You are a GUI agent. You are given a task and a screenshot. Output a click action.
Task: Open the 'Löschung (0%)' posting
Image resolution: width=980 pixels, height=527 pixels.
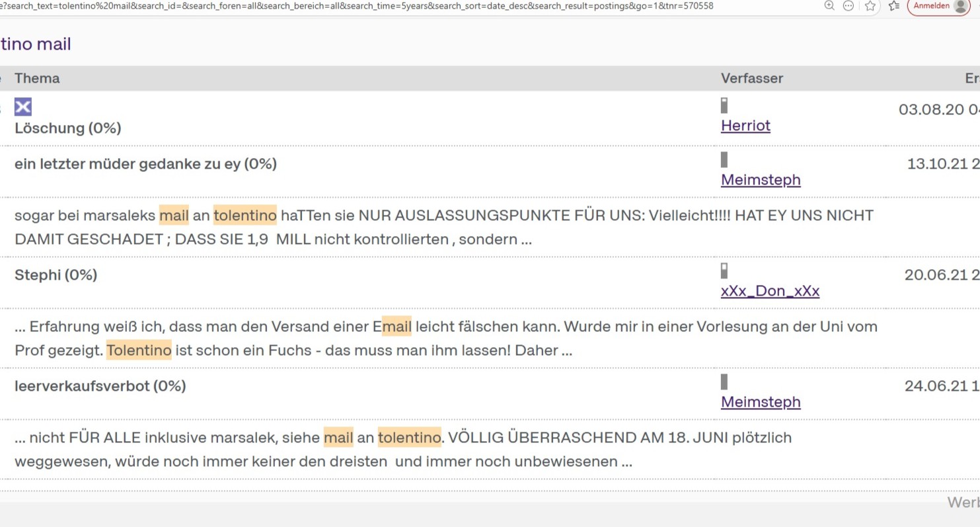click(67, 128)
